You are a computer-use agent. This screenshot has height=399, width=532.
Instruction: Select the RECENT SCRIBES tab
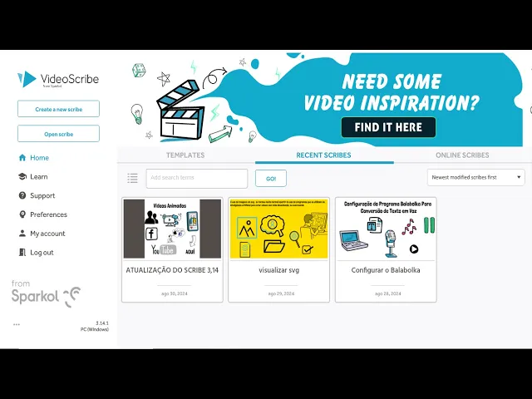click(x=323, y=155)
